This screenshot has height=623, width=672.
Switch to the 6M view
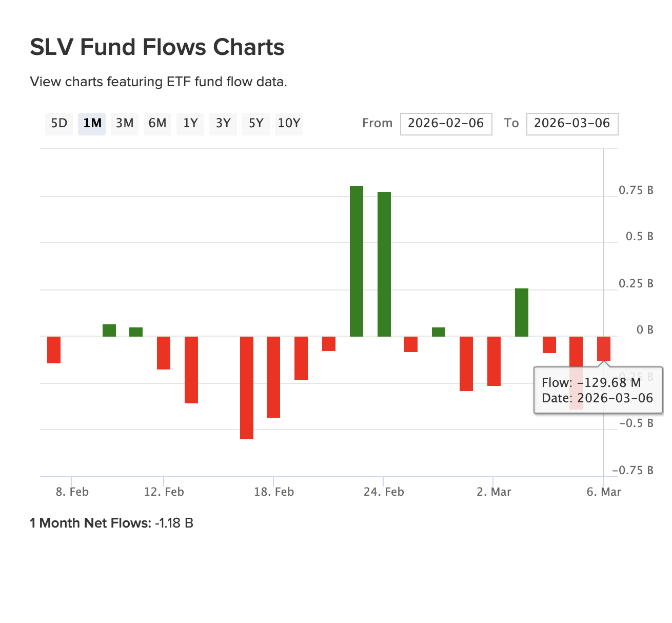[157, 123]
